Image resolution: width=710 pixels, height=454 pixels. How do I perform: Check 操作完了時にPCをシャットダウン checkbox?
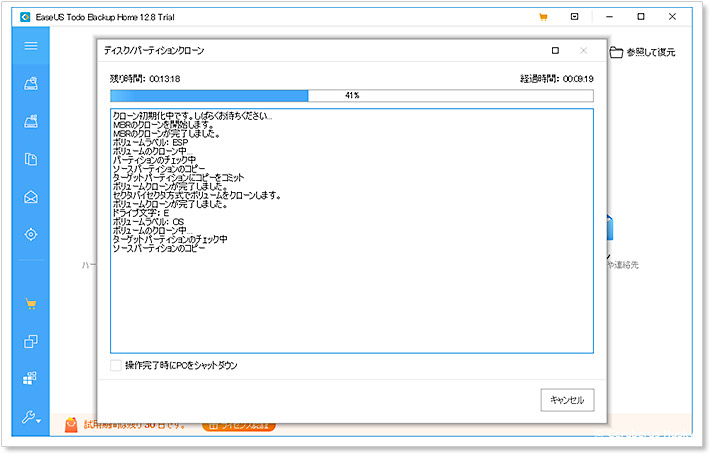point(116,365)
